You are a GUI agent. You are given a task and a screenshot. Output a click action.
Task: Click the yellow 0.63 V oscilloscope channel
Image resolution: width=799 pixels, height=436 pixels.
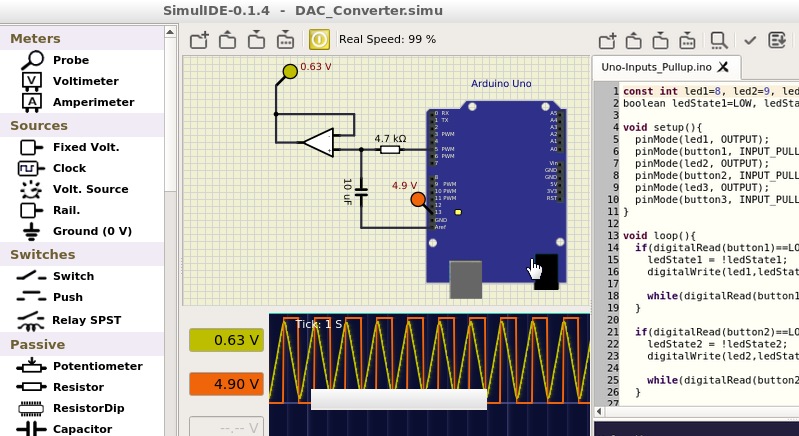click(226, 340)
